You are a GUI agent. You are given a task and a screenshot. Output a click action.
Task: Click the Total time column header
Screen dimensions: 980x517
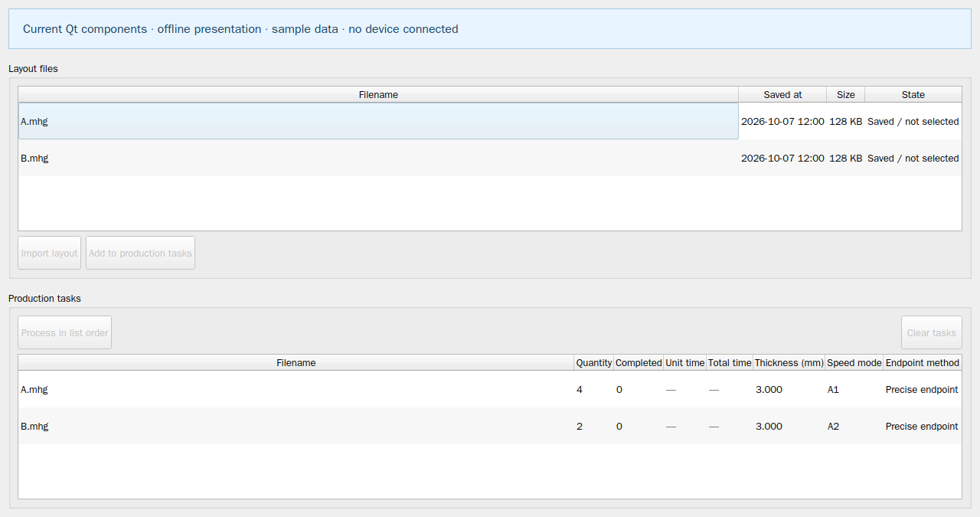tap(729, 362)
